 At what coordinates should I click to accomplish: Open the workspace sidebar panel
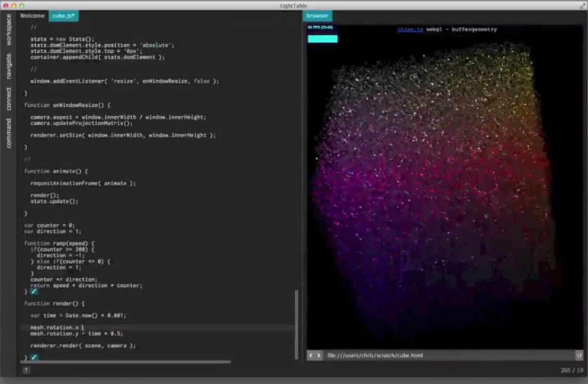[9, 29]
